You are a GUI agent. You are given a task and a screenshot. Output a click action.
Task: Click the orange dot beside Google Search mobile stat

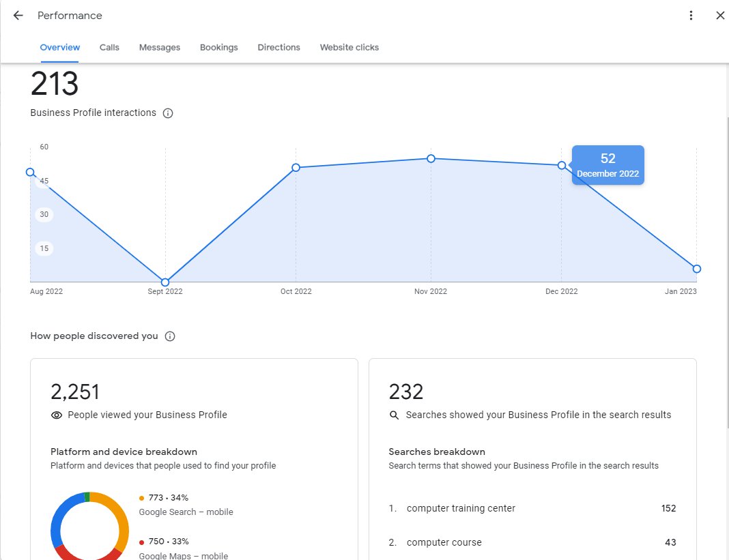pos(141,498)
